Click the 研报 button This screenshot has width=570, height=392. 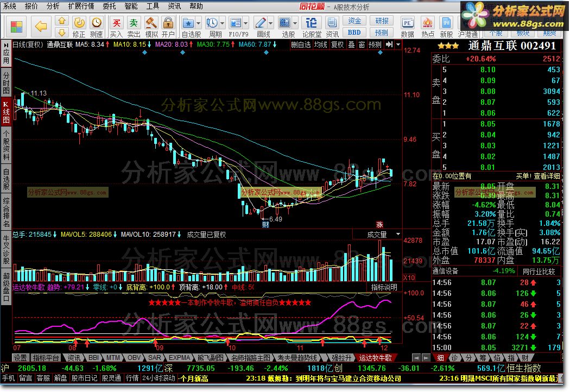pyautogui.click(x=382, y=21)
